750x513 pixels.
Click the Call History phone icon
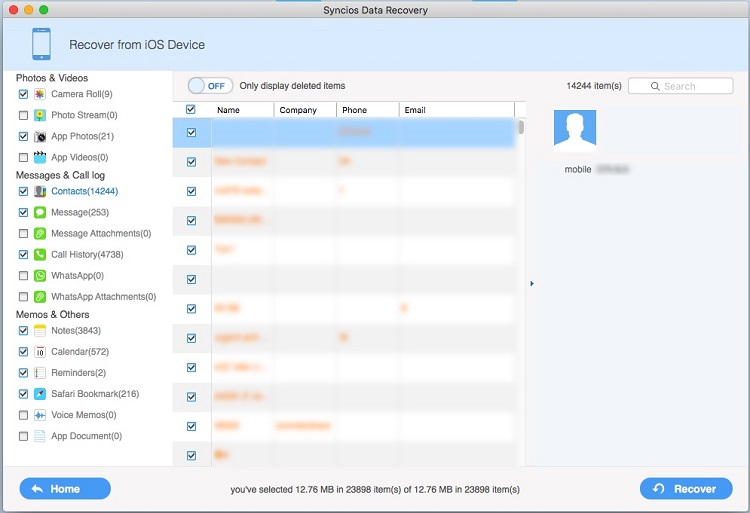40,254
